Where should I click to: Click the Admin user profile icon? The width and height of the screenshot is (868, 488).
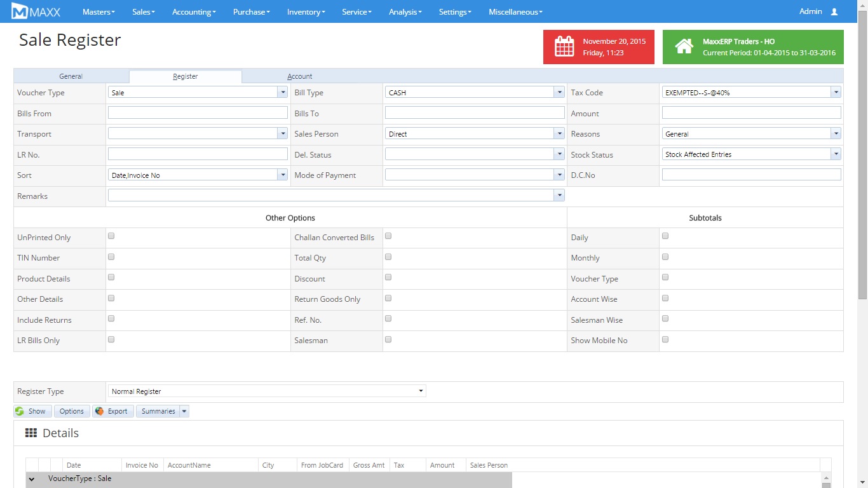(x=834, y=12)
